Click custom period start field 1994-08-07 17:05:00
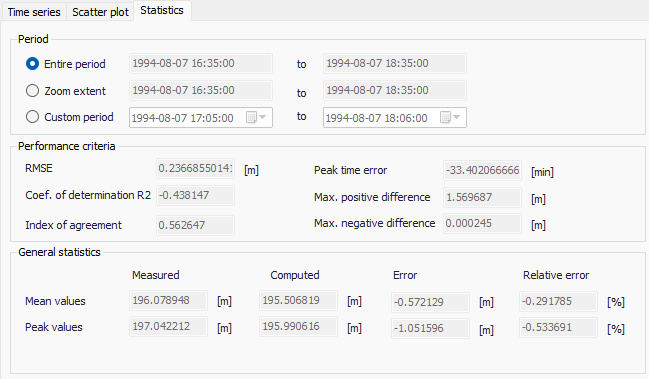 point(201,118)
